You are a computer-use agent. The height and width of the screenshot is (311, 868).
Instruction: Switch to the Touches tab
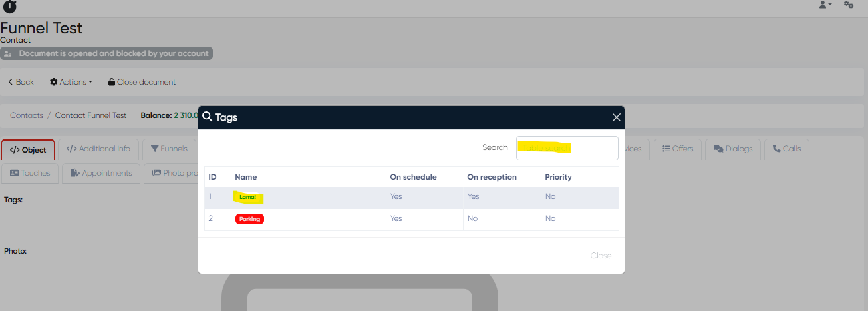point(30,173)
